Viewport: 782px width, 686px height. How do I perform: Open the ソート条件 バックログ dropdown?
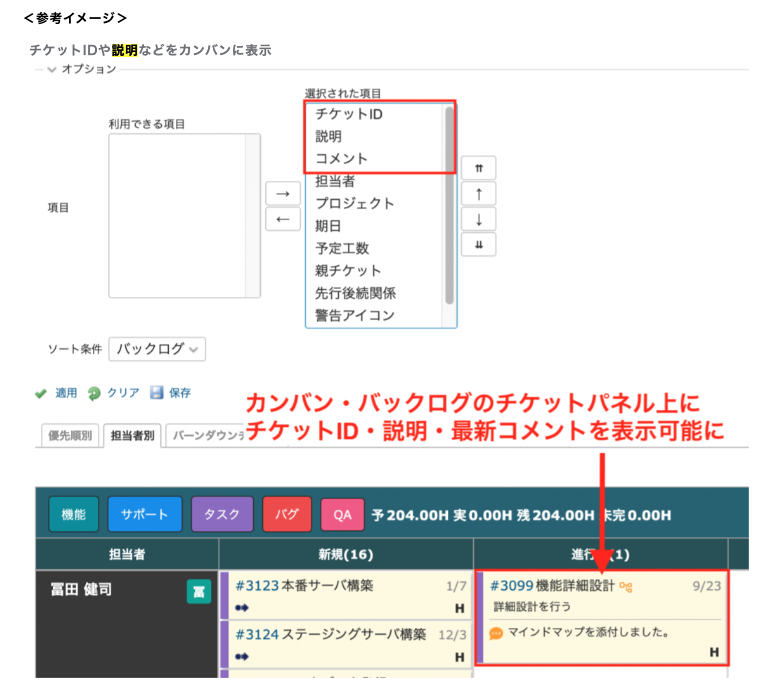tap(156, 349)
